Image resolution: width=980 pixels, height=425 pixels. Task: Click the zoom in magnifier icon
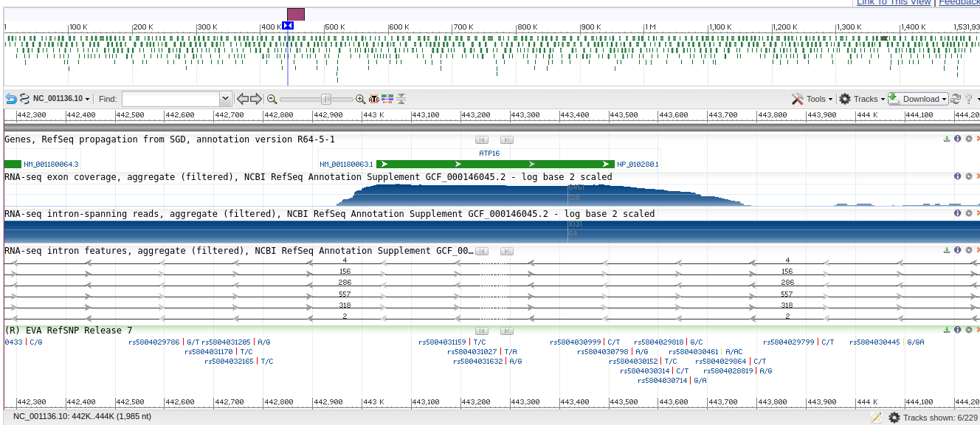click(360, 99)
